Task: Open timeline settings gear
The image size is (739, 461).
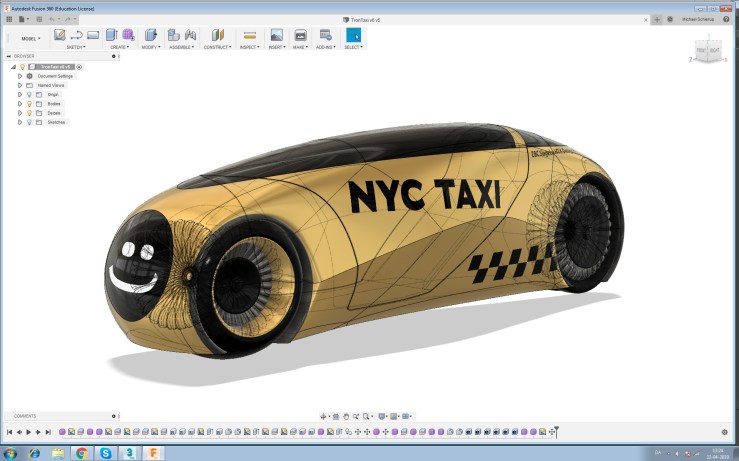Action: click(x=724, y=432)
